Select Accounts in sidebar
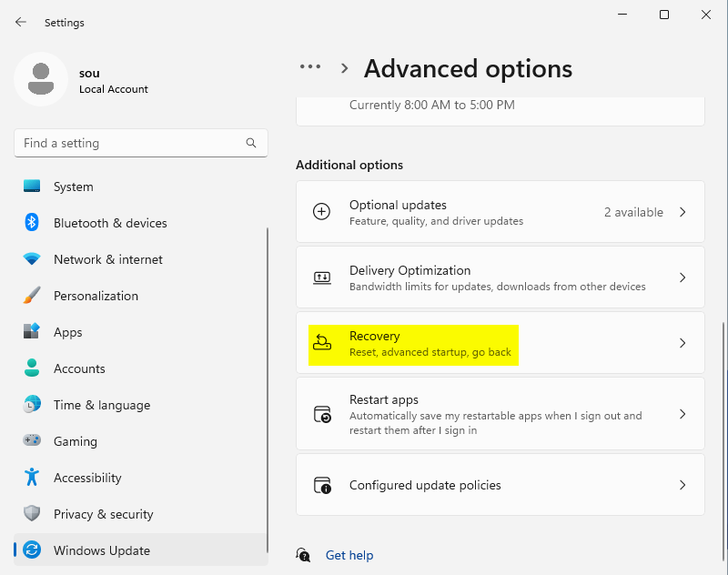 pyautogui.click(x=140, y=368)
